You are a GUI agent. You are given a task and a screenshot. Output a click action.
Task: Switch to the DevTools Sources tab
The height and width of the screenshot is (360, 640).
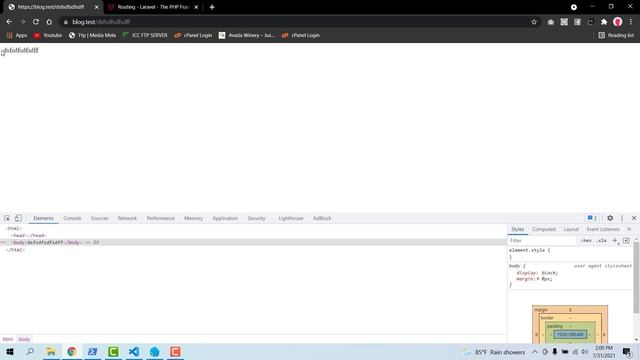point(100,218)
